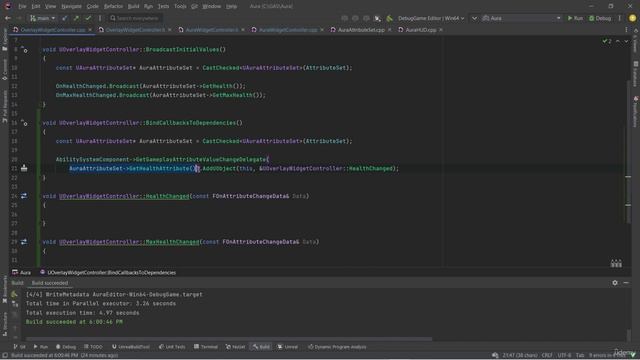Switch to AuraWidgetController.cpp tab

288,30
